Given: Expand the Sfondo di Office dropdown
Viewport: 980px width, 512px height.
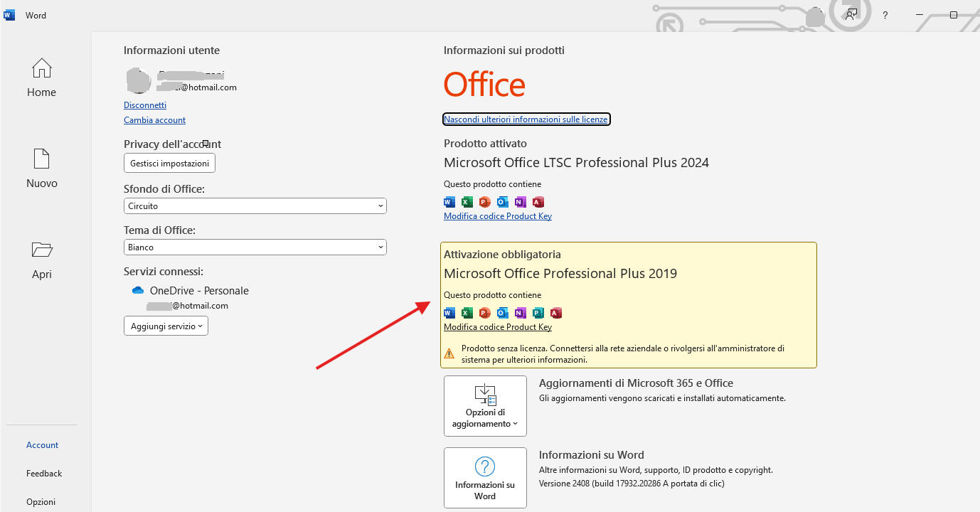Looking at the screenshot, I should tap(255, 206).
